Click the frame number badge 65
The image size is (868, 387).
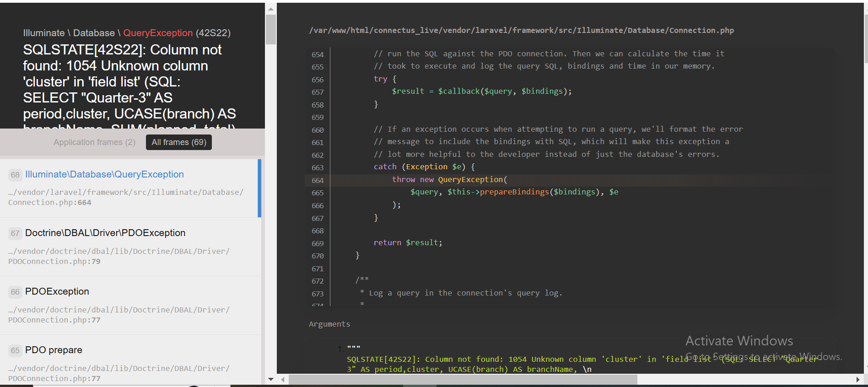pos(15,350)
